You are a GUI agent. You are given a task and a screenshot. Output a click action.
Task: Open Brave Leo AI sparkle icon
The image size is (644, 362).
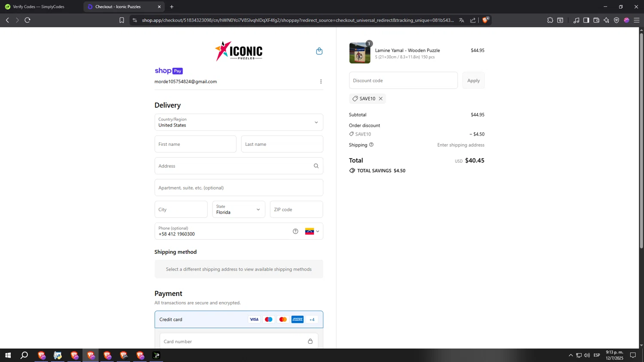tap(606, 20)
